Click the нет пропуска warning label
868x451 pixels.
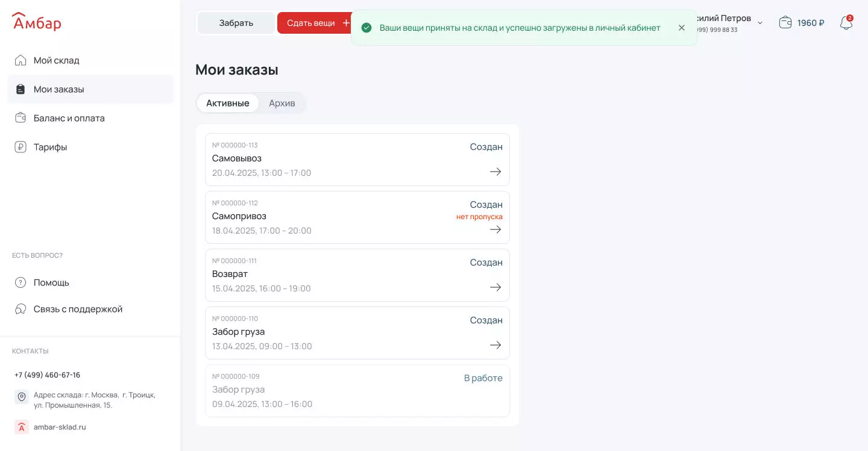coord(479,217)
